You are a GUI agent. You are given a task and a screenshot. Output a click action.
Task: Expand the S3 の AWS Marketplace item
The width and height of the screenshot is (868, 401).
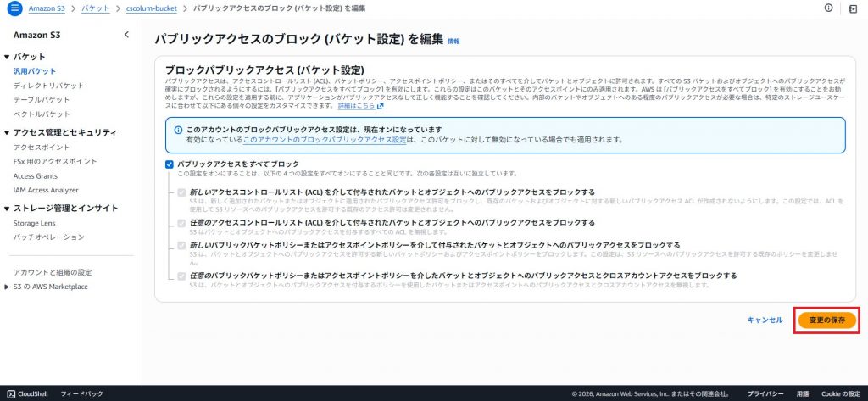(x=7, y=287)
